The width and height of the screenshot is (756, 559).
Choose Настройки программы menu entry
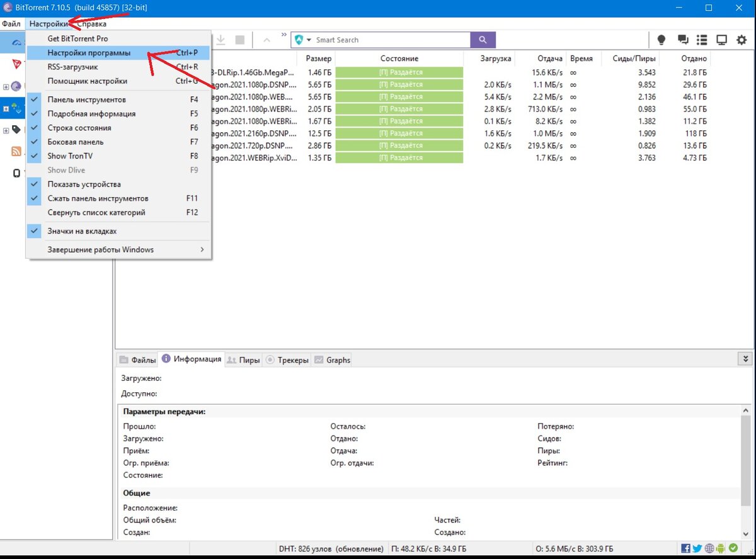click(118, 53)
